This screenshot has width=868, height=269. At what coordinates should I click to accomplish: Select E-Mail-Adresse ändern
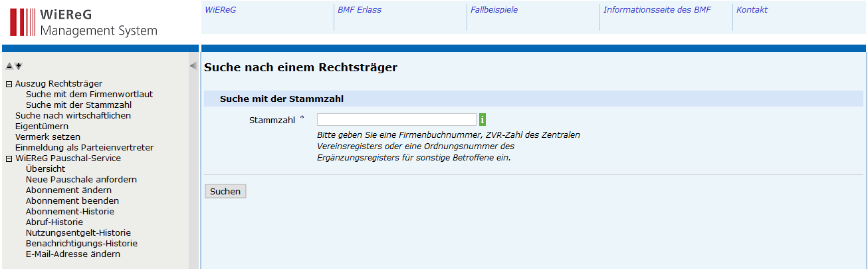point(73,254)
